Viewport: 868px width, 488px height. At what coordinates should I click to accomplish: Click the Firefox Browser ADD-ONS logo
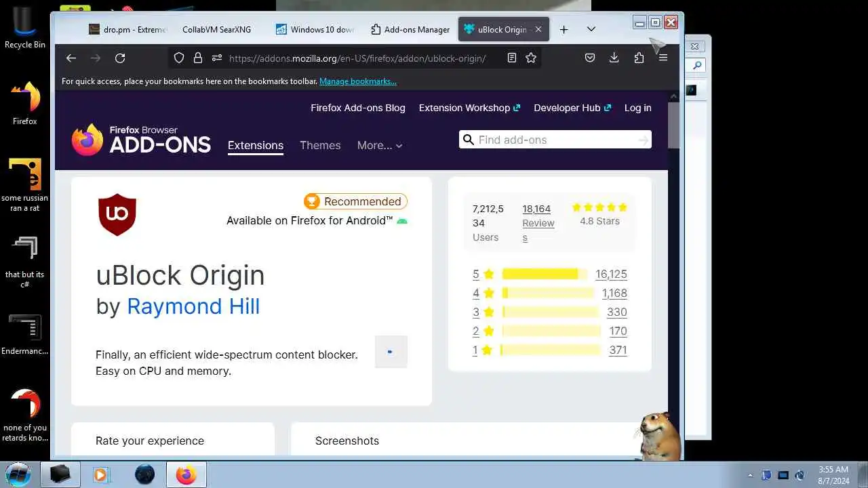coord(141,140)
